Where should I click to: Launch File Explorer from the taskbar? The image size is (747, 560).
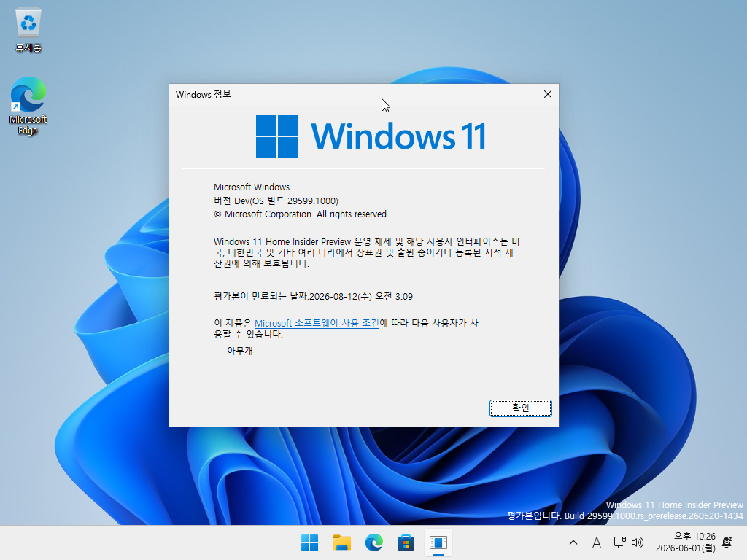click(341, 542)
